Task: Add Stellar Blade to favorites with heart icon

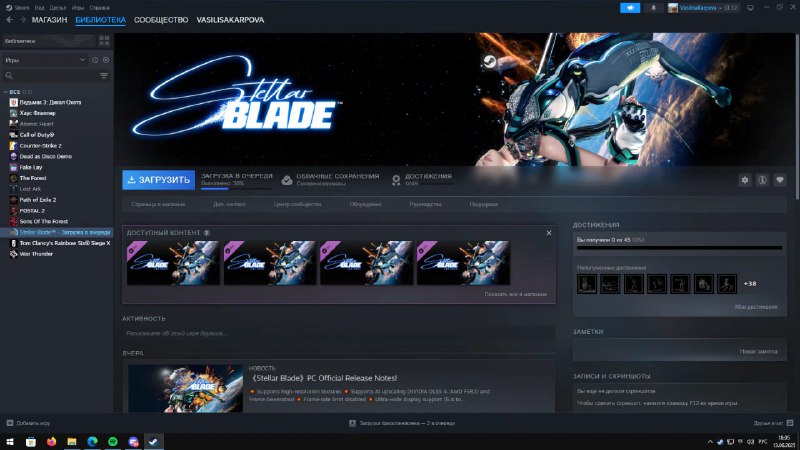Action: [780, 180]
